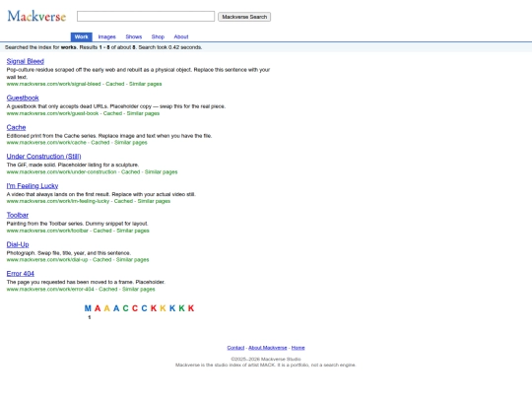Screen dimensions: 532x399
Task: Click the signal-bleed URL text
Action: coord(53,84)
